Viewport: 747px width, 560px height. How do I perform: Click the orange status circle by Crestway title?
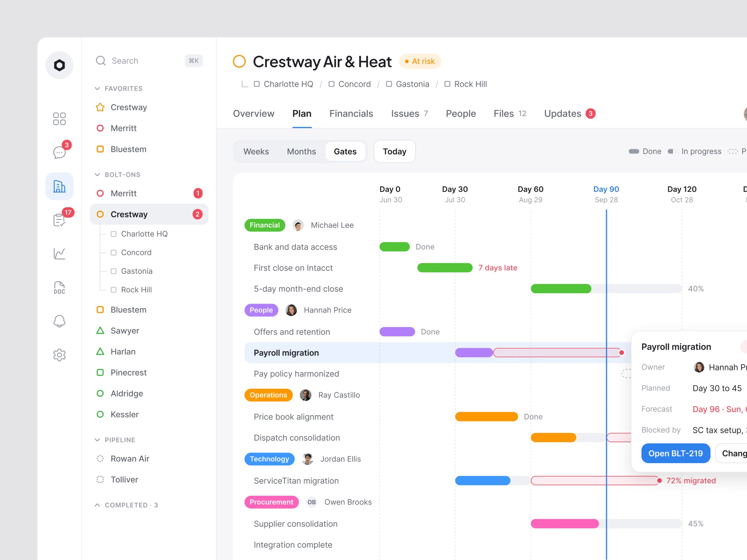[x=239, y=61]
